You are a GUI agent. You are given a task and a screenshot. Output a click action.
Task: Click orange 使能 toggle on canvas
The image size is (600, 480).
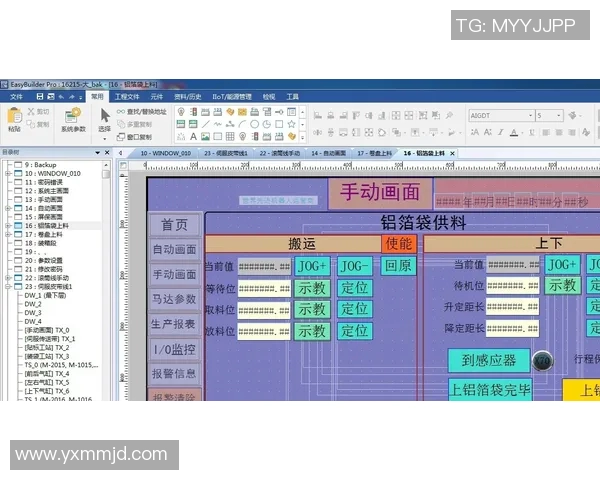(399, 243)
